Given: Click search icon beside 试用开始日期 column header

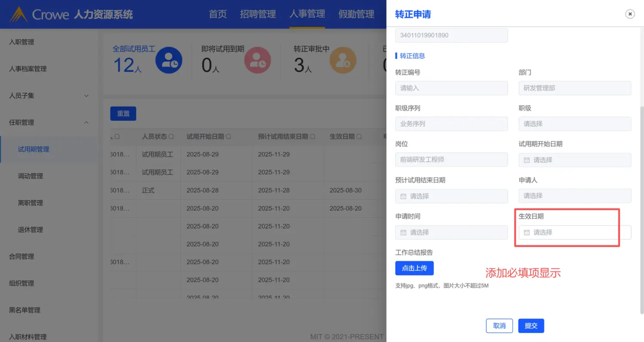Looking at the screenshot, I should pos(229,137).
